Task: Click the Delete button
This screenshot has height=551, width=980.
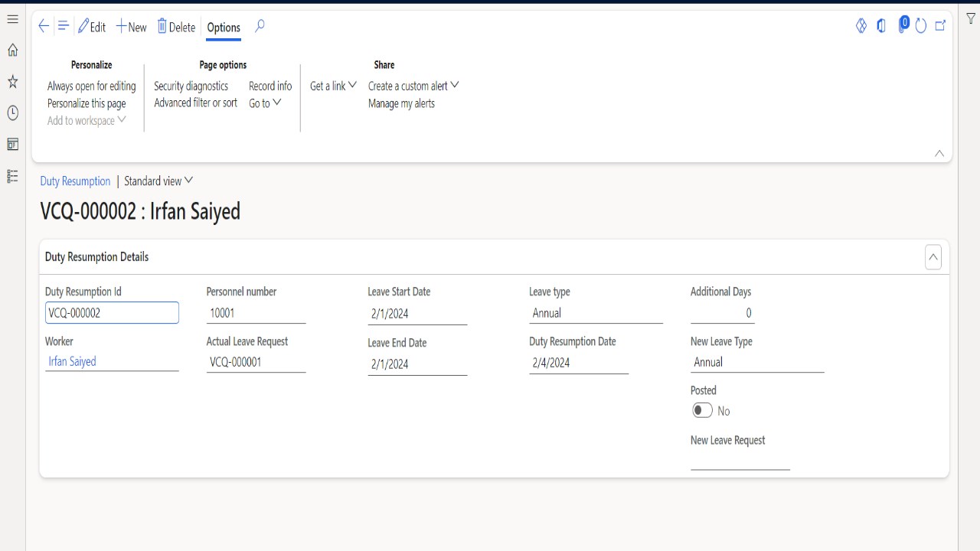Action: (176, 27)
